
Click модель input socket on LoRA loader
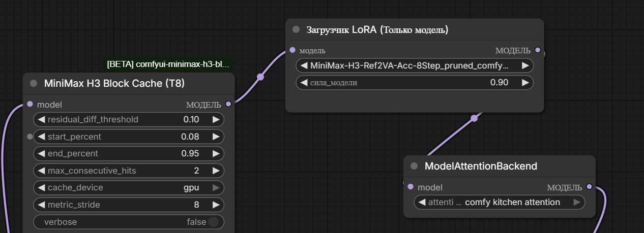pyautogui.click(x=292, y=50)
